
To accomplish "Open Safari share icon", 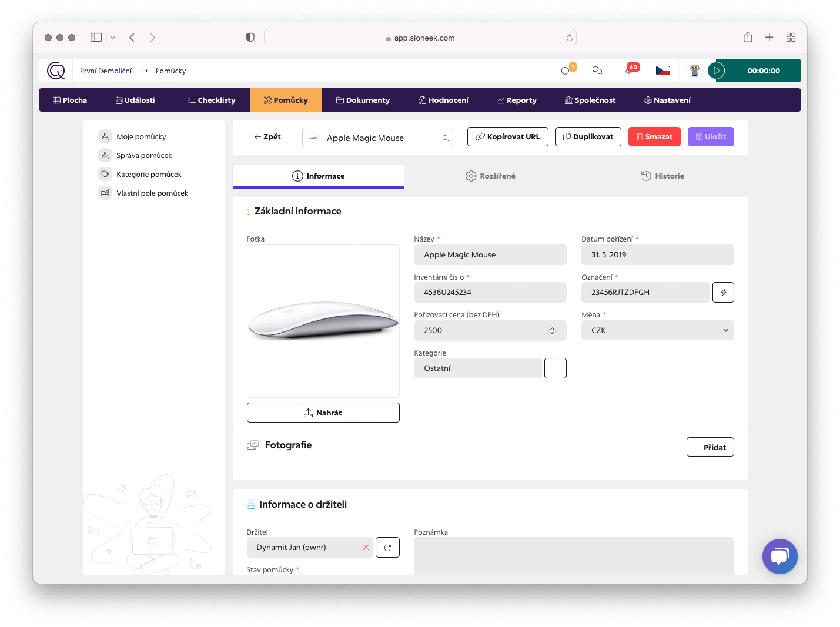I will (x=748, y=37).
